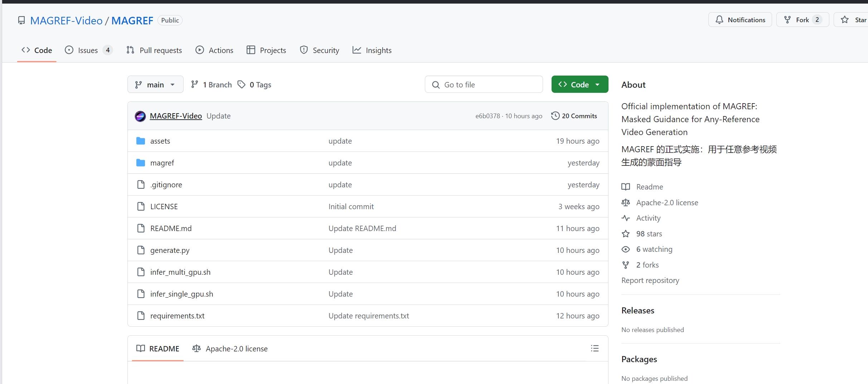The height and width of the screenshot is (384, 868).
Task: Open the LICENSE file
Action: (x=164, y=206)
